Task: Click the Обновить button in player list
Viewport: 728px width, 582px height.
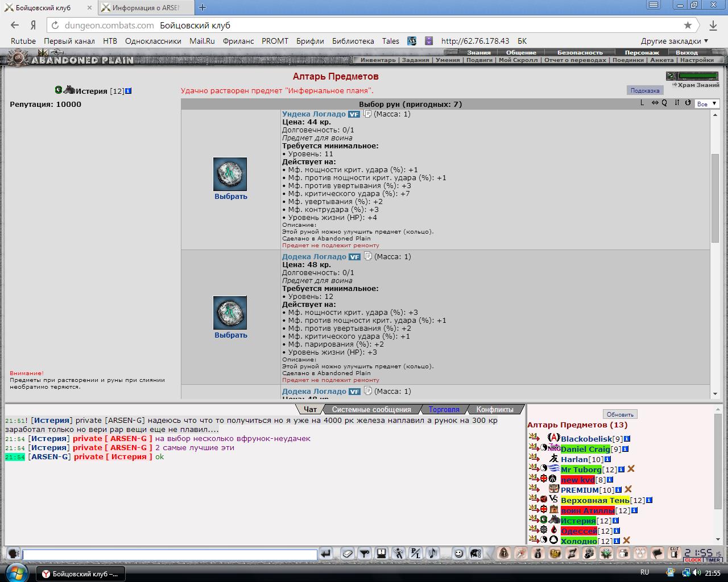Action: (620, 414)
